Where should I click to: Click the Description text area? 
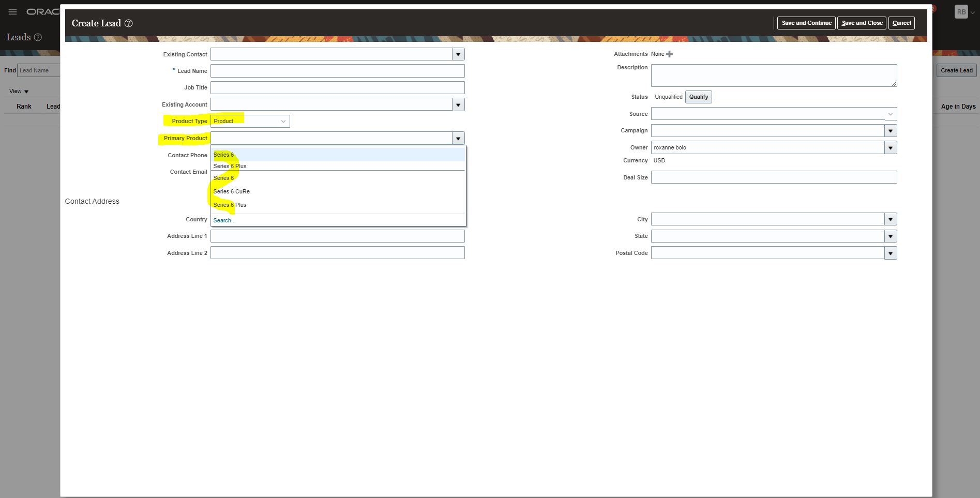(774, 76)
